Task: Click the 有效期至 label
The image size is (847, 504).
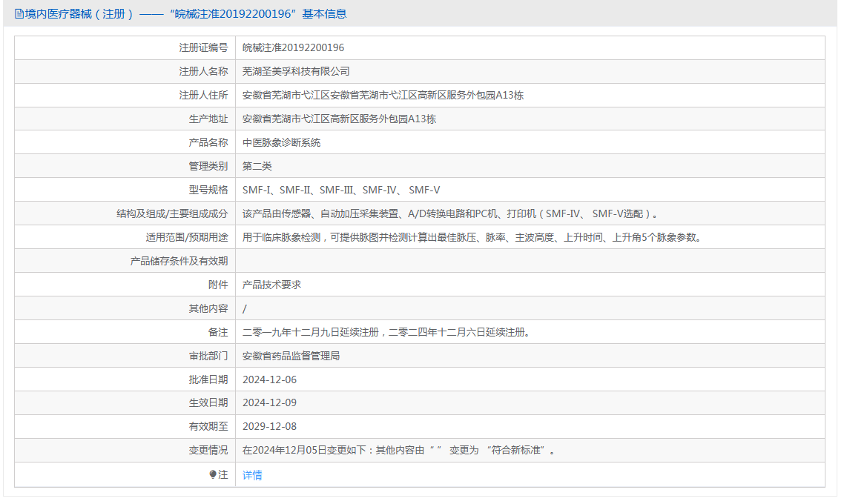Action: [208, 426]
